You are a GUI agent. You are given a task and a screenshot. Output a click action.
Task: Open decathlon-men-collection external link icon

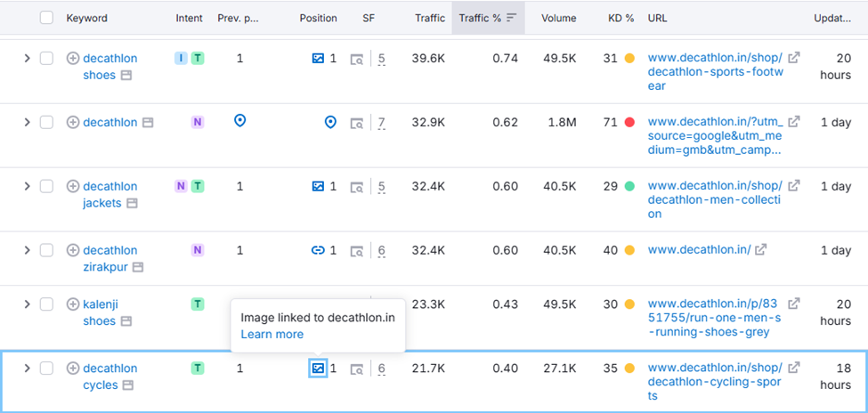coord(794,185)
